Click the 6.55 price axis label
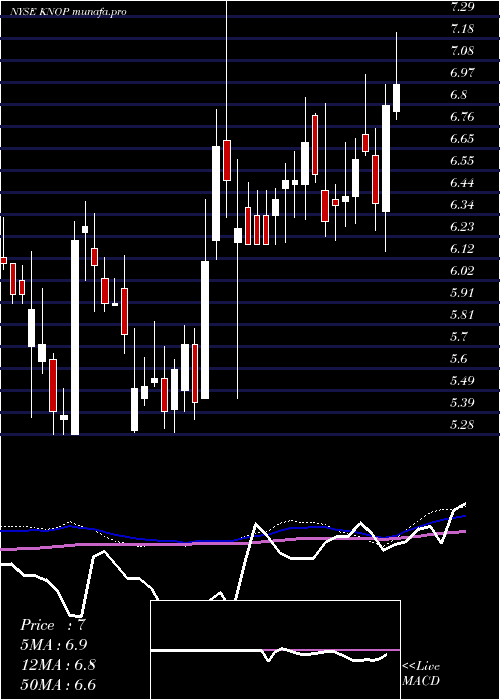 (462, 160)
